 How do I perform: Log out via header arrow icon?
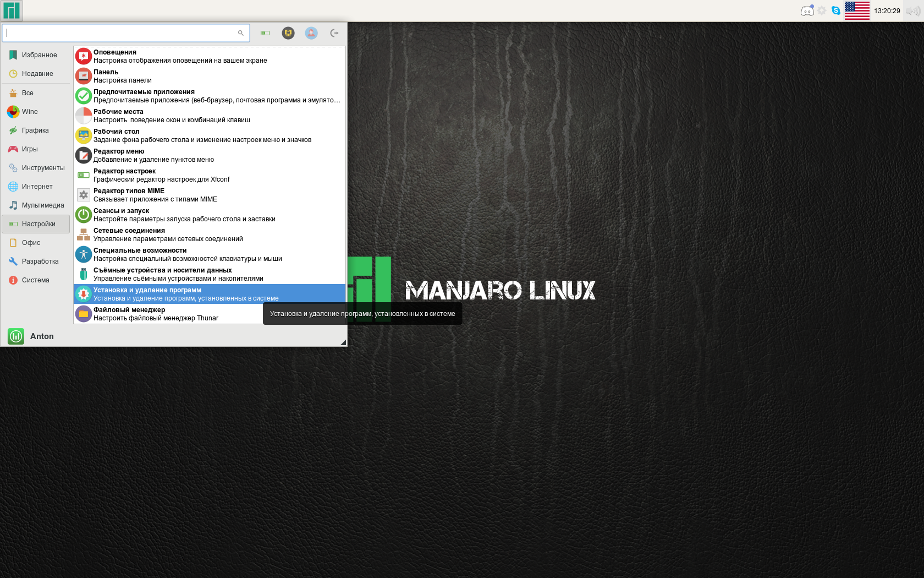point(334,33)
